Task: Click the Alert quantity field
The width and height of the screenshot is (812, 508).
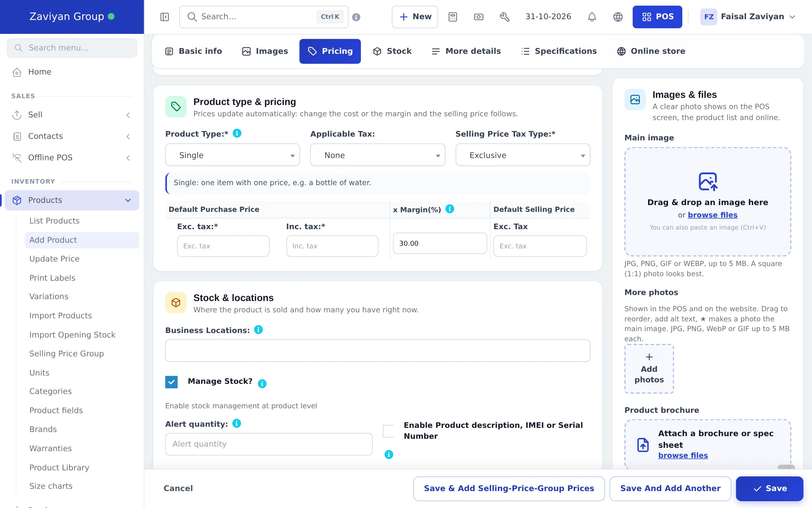Action: point(269,444)
